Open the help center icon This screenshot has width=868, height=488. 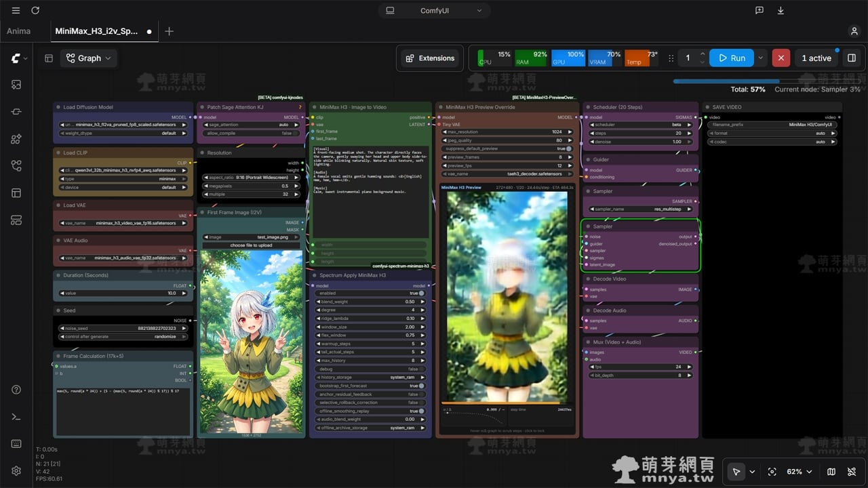(16, 390)
